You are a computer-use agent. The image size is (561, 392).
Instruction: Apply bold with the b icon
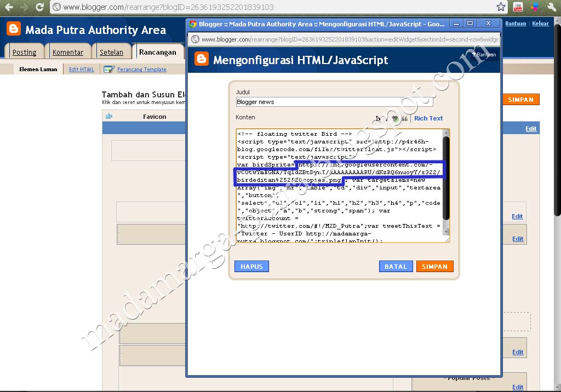tap(378, 118)
